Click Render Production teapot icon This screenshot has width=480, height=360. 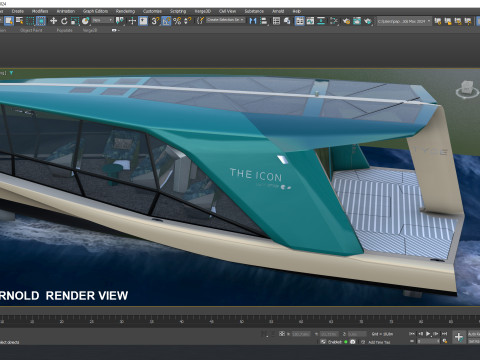click(368, 21)
